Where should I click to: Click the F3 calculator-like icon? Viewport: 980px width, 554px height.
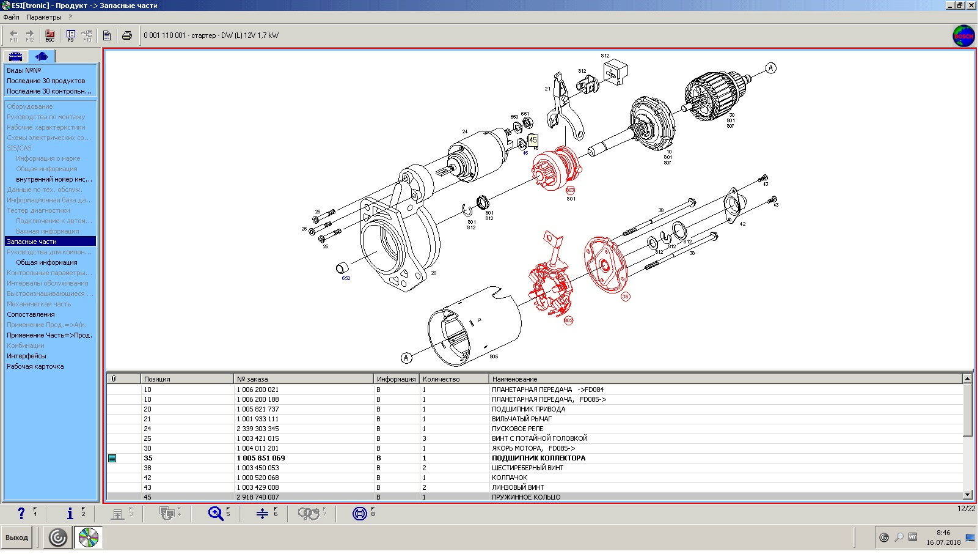[118, 514]
